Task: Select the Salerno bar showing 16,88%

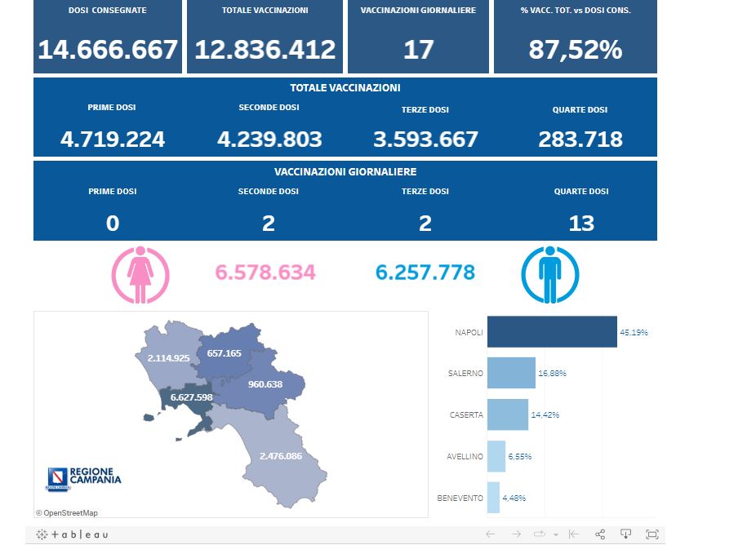Action: (511, 373)
